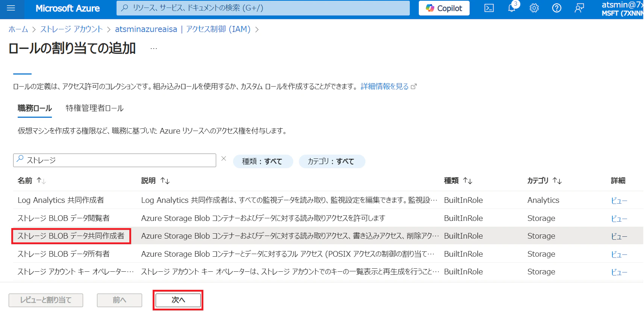This screenshot has height=312, width=644.
Task: Focus the top resource search box
Action: tap(263, 8)
